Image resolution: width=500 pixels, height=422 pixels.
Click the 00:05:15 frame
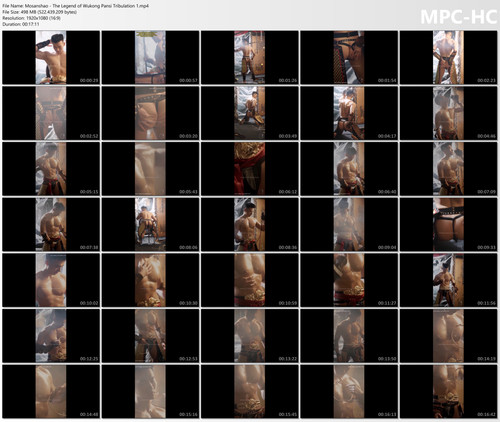51,169
